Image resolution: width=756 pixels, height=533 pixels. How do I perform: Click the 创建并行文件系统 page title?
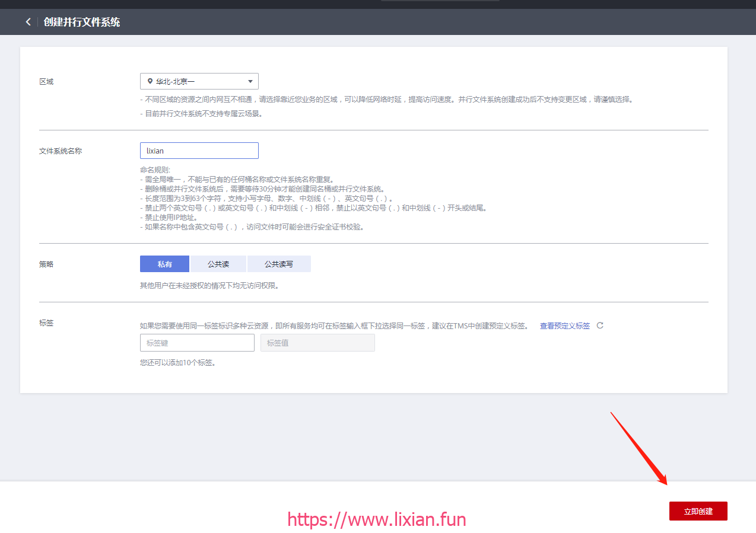pyautogui.click(x=82, y=22)
